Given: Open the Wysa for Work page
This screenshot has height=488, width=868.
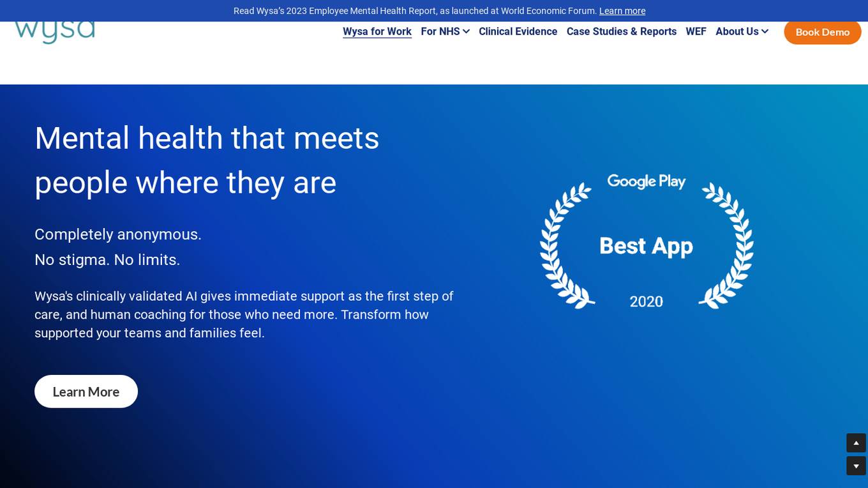Looking at the screenshot, I should click(377, 32).
